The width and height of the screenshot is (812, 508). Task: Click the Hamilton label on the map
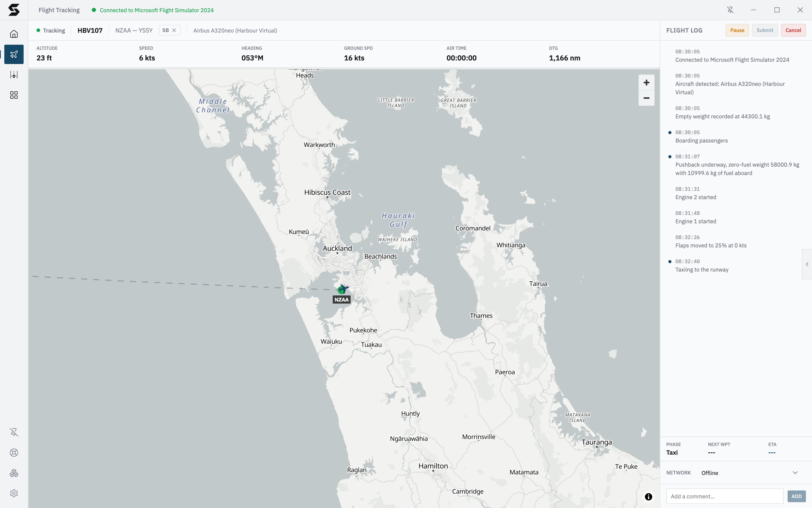[x=433, y=466]
